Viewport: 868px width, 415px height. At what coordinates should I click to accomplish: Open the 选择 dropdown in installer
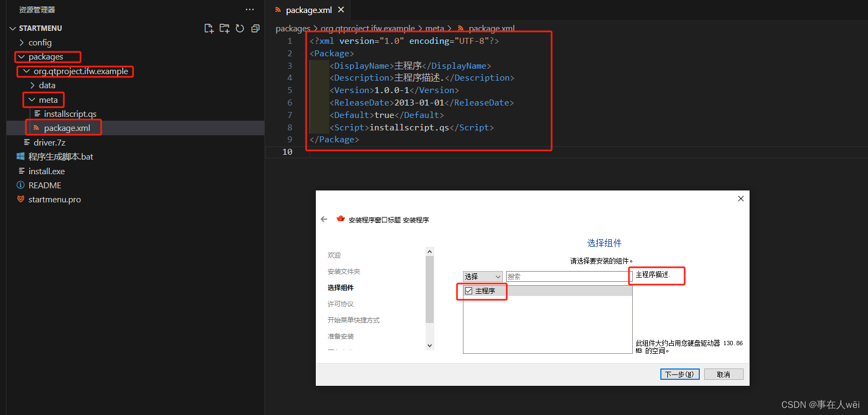483,276
